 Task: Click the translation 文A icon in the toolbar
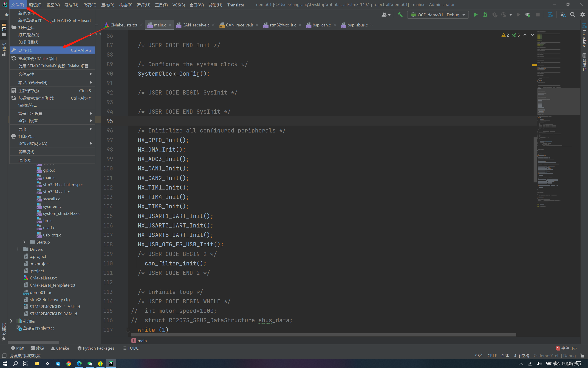(x=563, y=14)
